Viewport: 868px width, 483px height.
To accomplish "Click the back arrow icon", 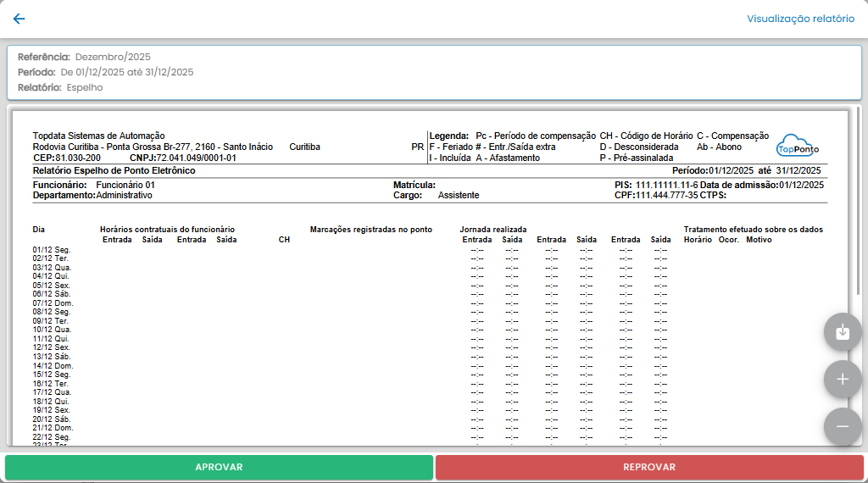I will tap(19, 19).
